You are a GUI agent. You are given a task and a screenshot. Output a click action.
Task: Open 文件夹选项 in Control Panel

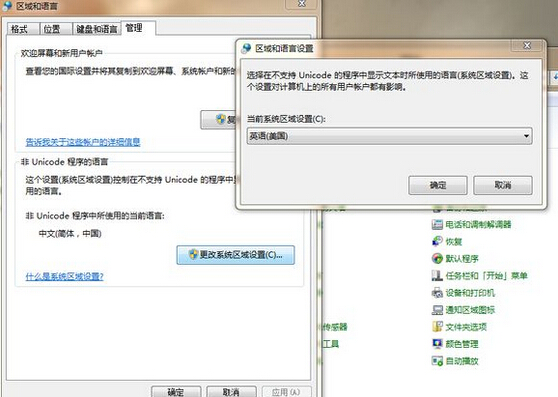point(466,327)
